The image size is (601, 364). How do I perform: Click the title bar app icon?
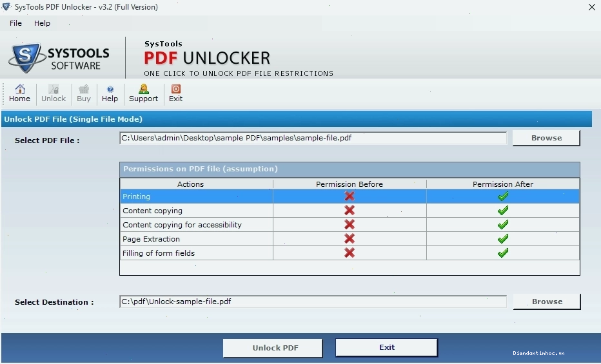coord(6,6)
